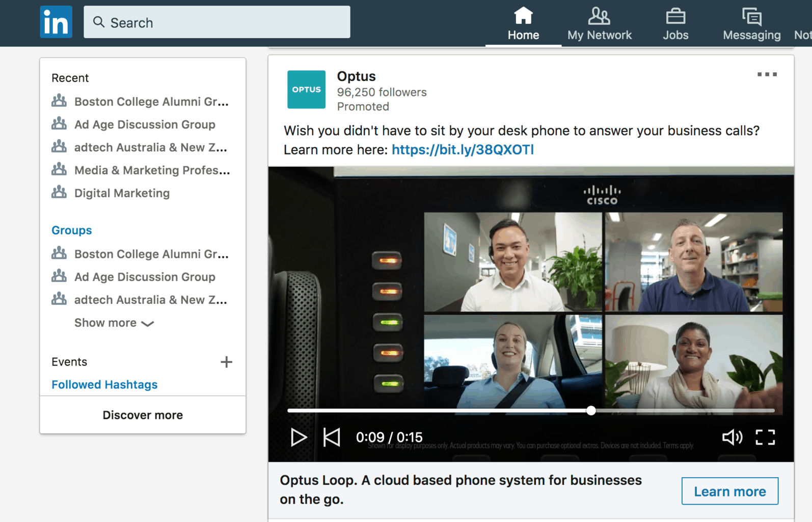Click the 96,250 followers text
Screen dimensions: 812x522
point(382,92)
